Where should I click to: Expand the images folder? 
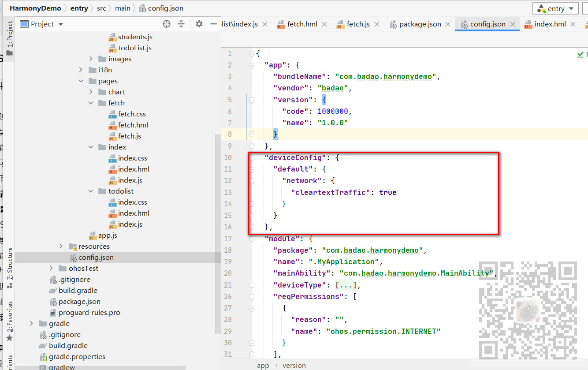91,59
